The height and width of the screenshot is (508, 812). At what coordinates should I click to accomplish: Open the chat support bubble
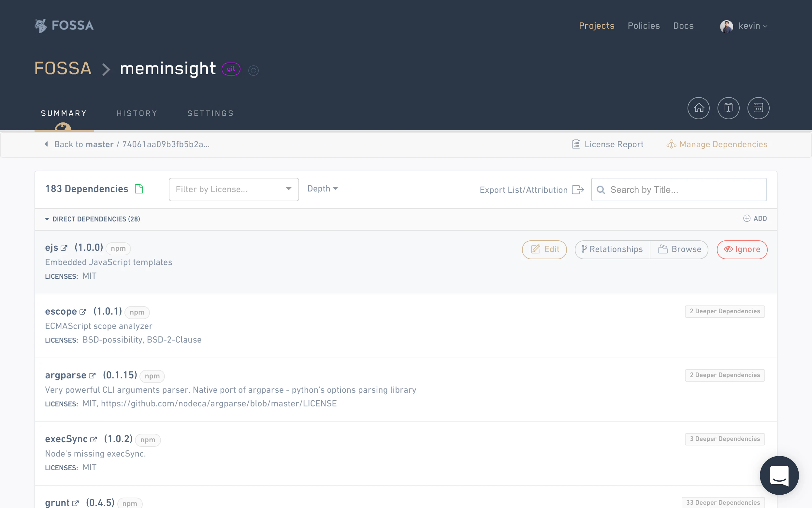point(779,475)
